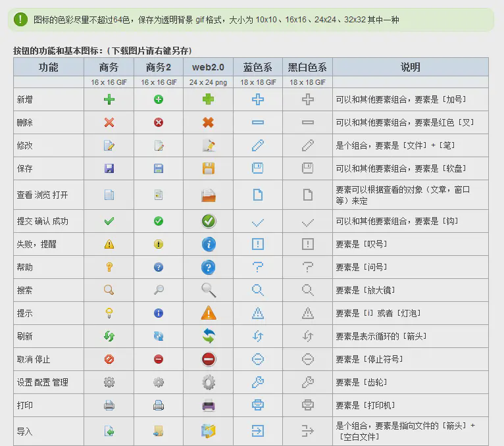Click the red stop sign icon in web2.0 column
This screenshot has height=446, width=504.
point(209,359)
